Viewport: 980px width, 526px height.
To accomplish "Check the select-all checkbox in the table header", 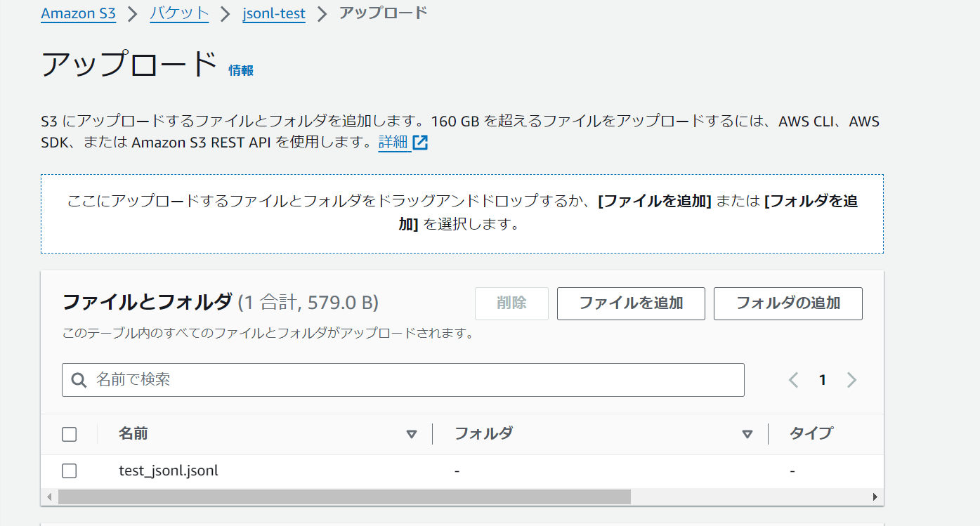I will [x=69, y=434].
